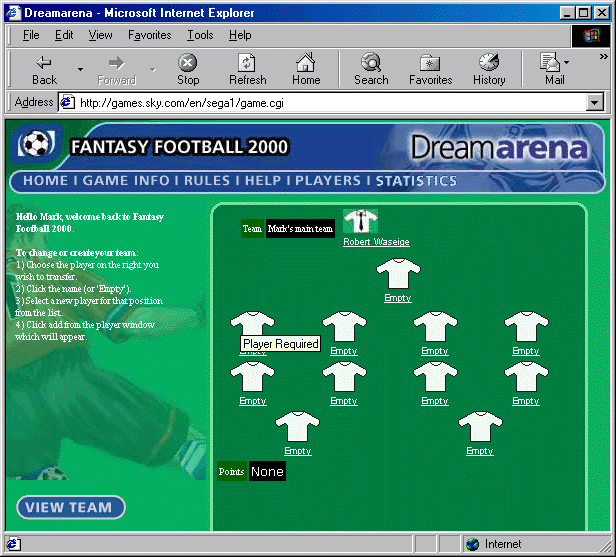
Task: Open the Address bar URL dropdown
Action: [x=596, y=102]
